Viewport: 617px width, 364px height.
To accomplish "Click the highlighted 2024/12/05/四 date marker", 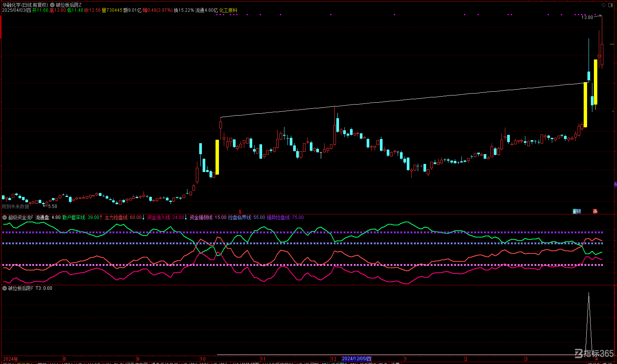I will pos(356,359).
